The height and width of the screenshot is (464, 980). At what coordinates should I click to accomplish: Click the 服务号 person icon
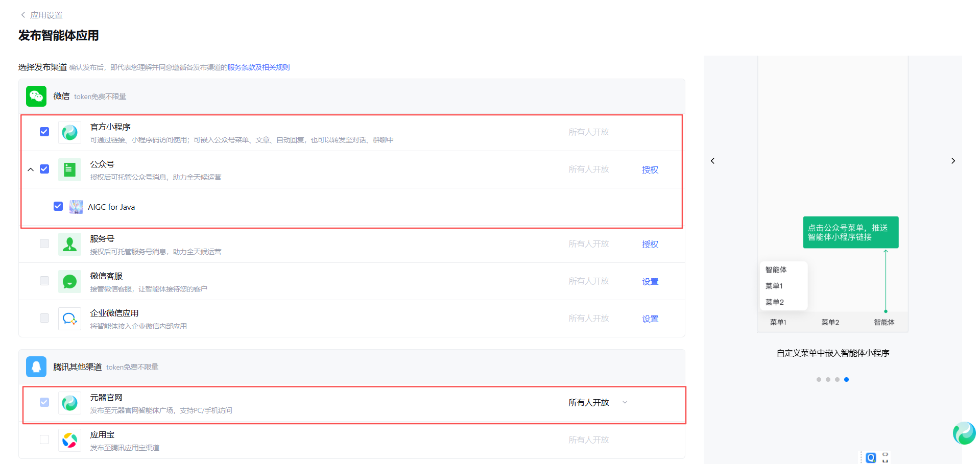69,244
